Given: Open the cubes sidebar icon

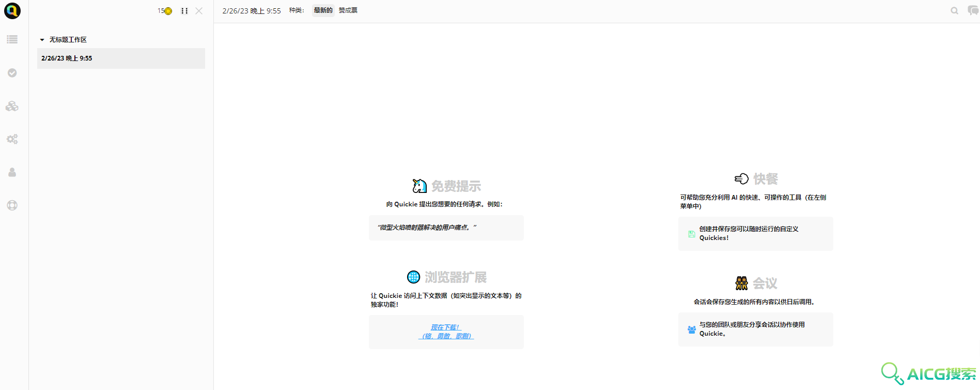Looking at the screenshot, I should pos(12,106).
